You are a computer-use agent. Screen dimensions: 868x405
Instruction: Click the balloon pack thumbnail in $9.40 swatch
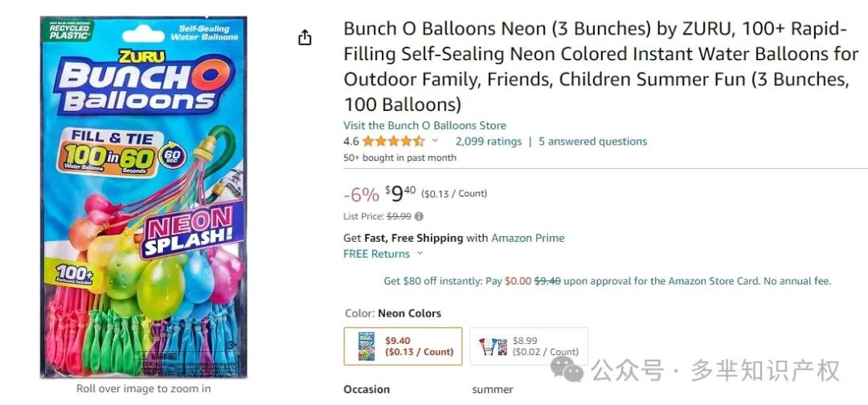(x=366, y=346)
